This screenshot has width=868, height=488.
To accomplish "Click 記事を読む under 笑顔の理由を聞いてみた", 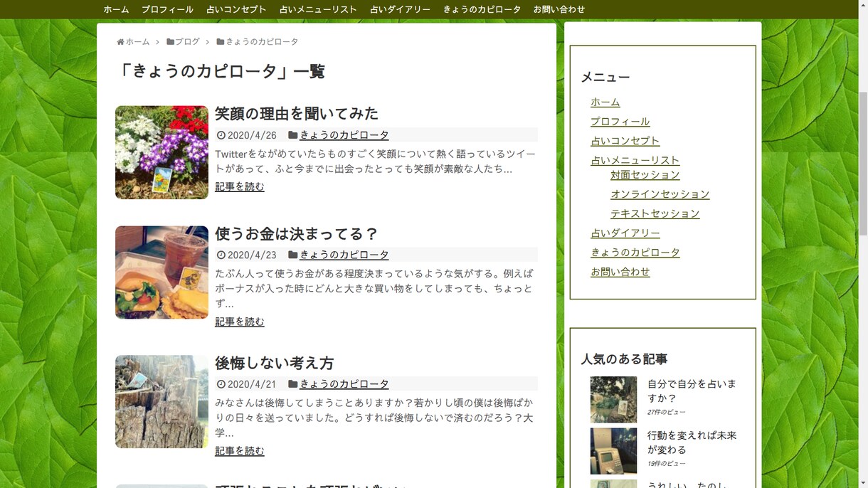I will (x=240, y=187).
